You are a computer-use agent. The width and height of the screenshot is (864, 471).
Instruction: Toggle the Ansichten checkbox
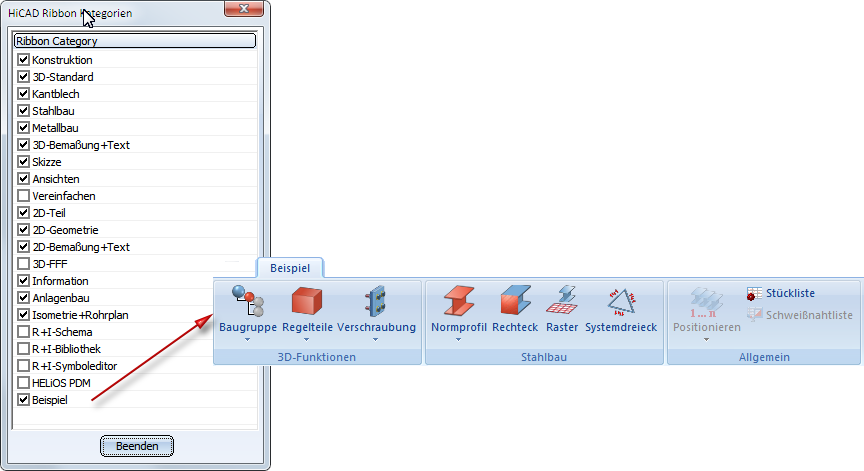point(23,179)
